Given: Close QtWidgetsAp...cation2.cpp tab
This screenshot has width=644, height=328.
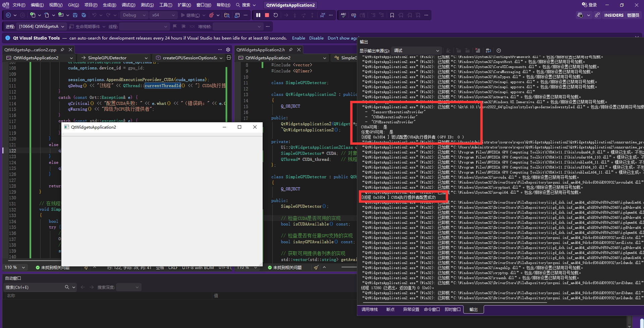Looking at the screenshot, I should [70, 50].
